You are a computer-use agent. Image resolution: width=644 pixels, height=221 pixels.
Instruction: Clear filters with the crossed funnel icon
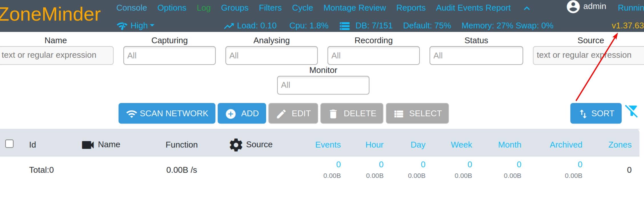tap(631, 111)
